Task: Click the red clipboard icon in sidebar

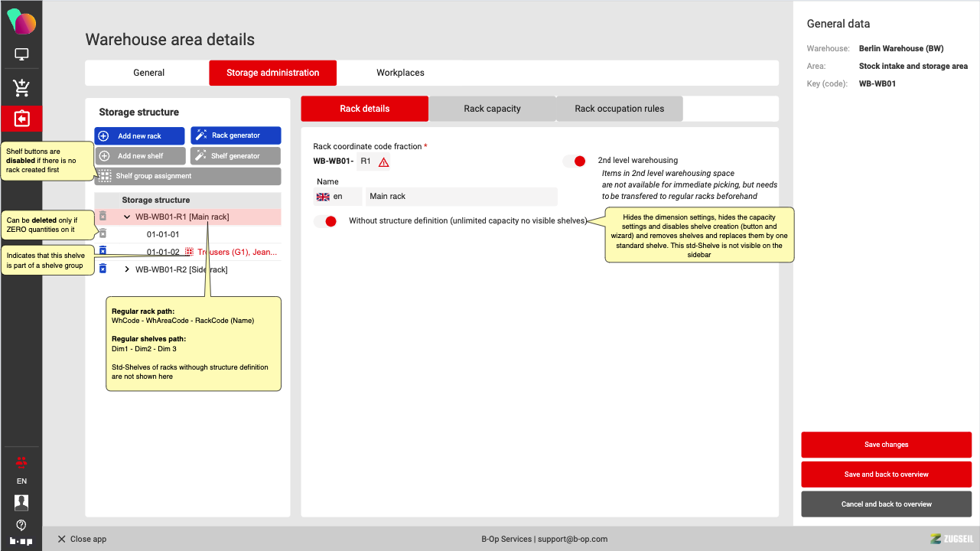Action: pos(21,119)
